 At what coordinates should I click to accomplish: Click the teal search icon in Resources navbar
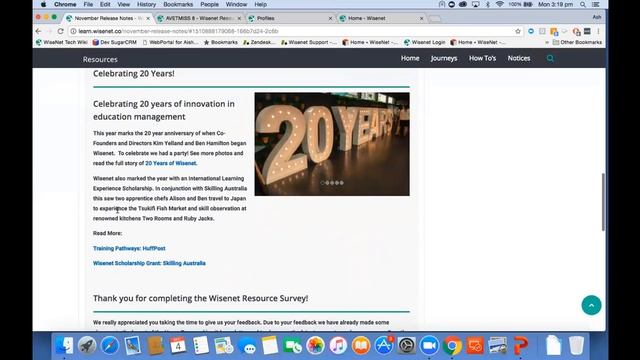pyautogui.click(x=550, y=58)
